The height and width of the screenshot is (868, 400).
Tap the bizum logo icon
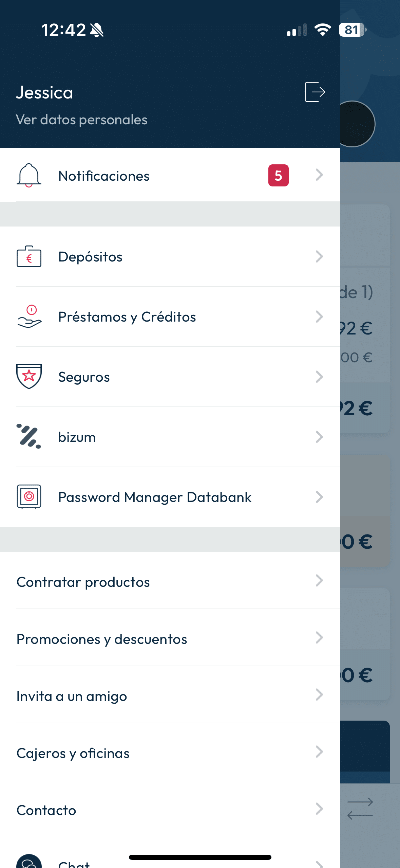(29, 436)
